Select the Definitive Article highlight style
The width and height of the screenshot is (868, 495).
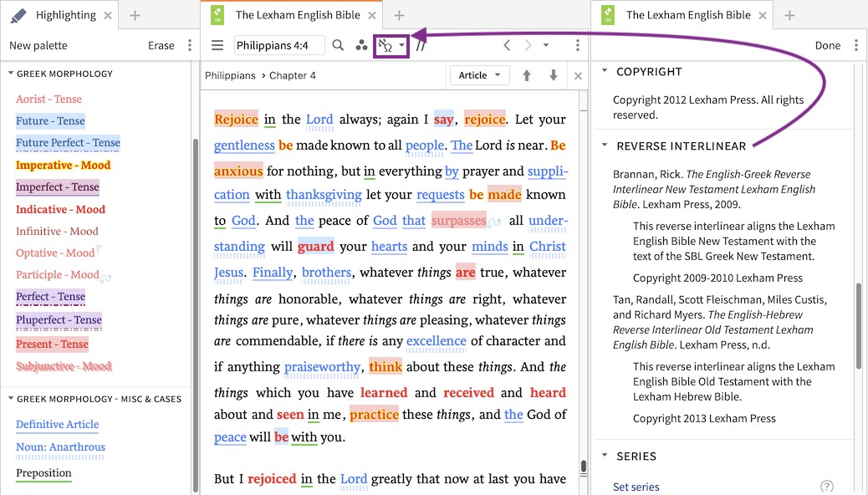(58, 425)
